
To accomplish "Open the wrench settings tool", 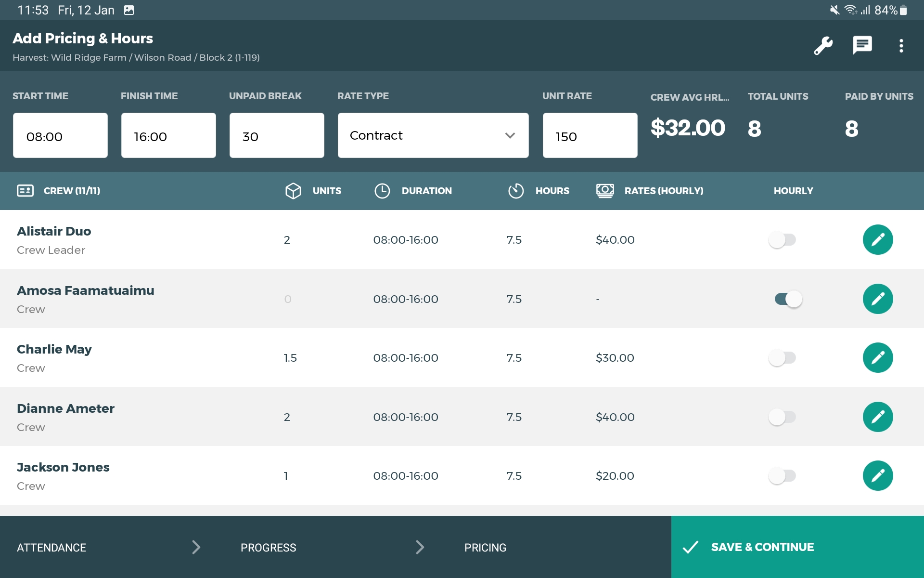I will coord(823,46).
